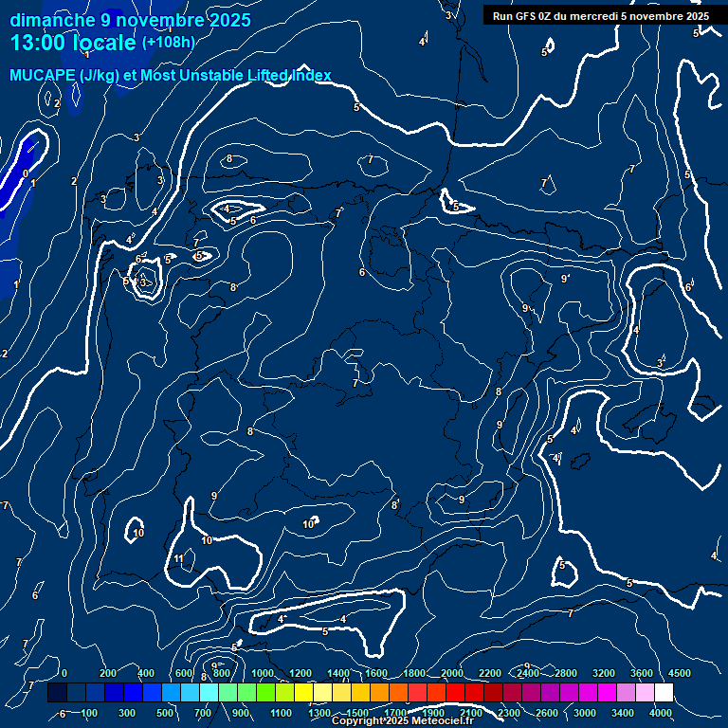Image resolution: width=728 pixels, height=728 pixels.
Task: Click the legend value '2200'
Action: pyautogui.click(x=490, y=673)
